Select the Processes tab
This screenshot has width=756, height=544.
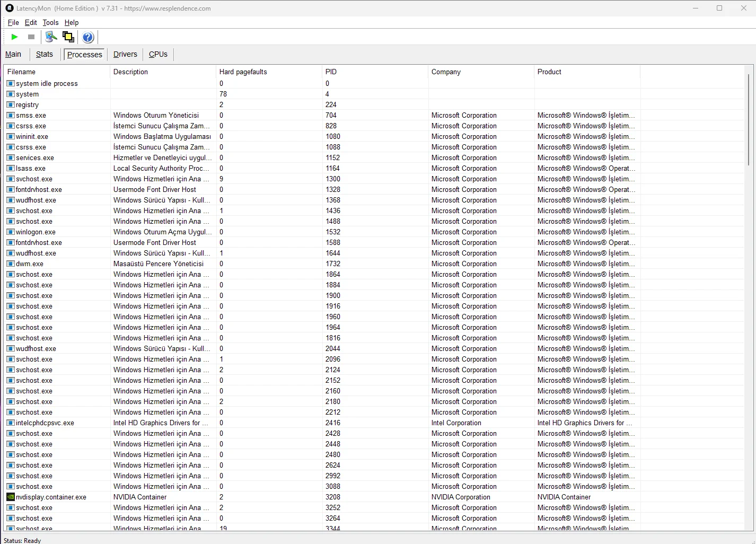(85, 55)
